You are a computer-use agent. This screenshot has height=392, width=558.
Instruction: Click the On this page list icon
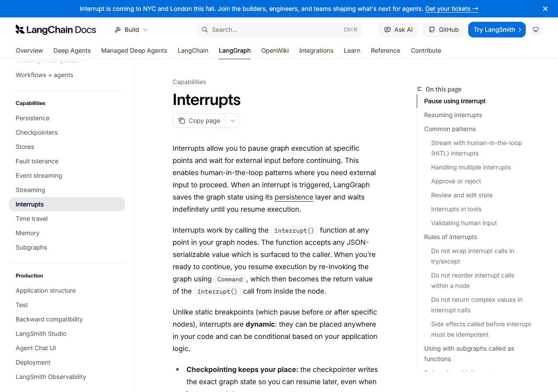pyautogui.click(x=419, y=89)
